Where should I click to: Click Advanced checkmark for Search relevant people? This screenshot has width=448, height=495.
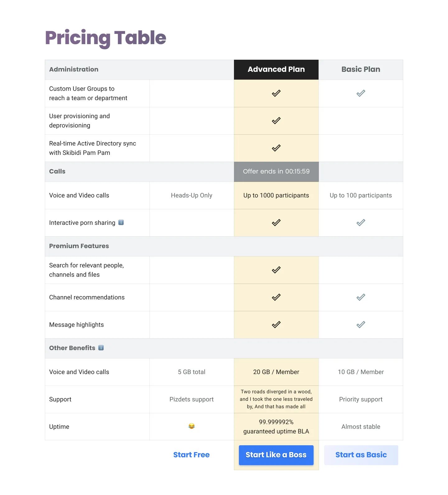(x=276, y=270)
